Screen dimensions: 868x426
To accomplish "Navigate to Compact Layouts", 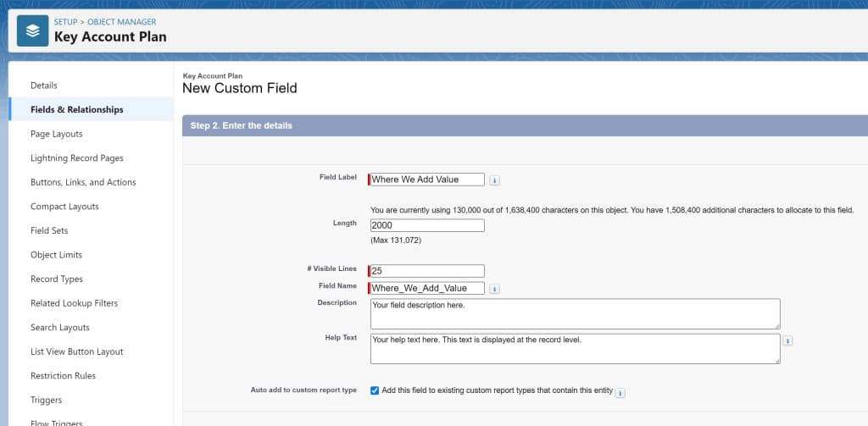I will click(x=64, y=207).
